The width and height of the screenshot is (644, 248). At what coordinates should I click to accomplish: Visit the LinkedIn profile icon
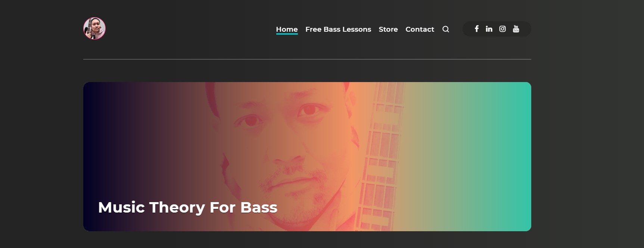[x=489, y=29]
